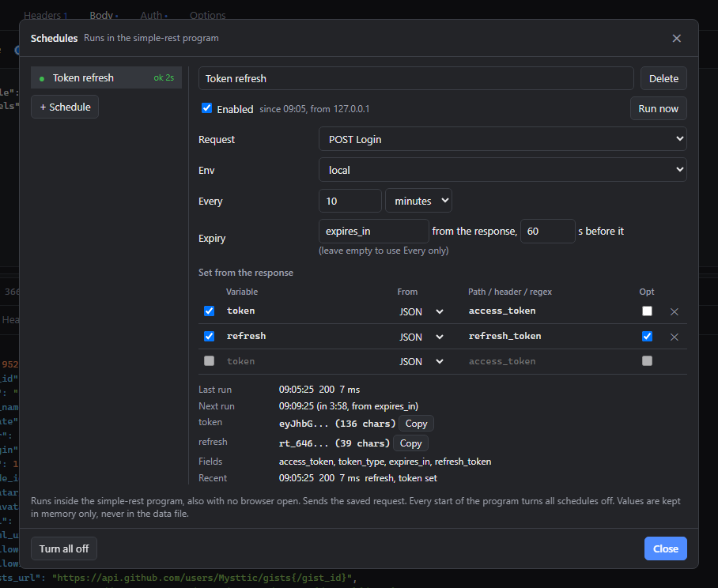Switch to the Auth tab behind dialog

pyautogui.click(x=153, y=15)
